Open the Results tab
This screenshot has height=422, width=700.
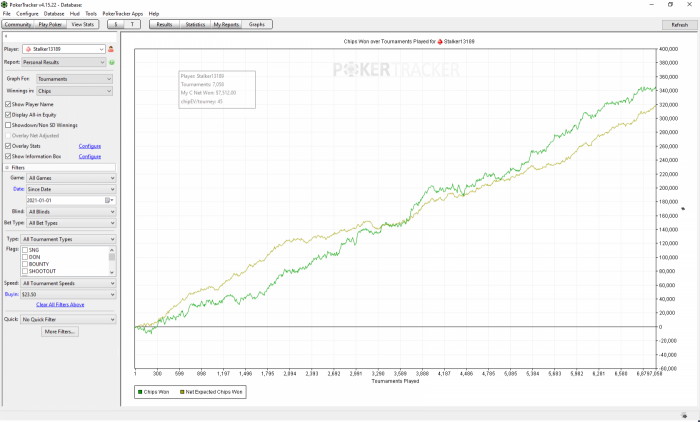[x=164, y=25]
